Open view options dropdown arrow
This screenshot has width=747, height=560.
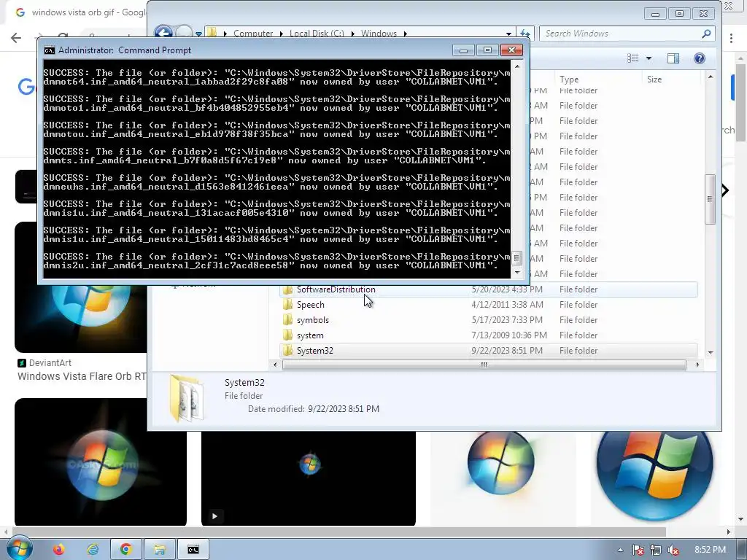click(649, 58)
